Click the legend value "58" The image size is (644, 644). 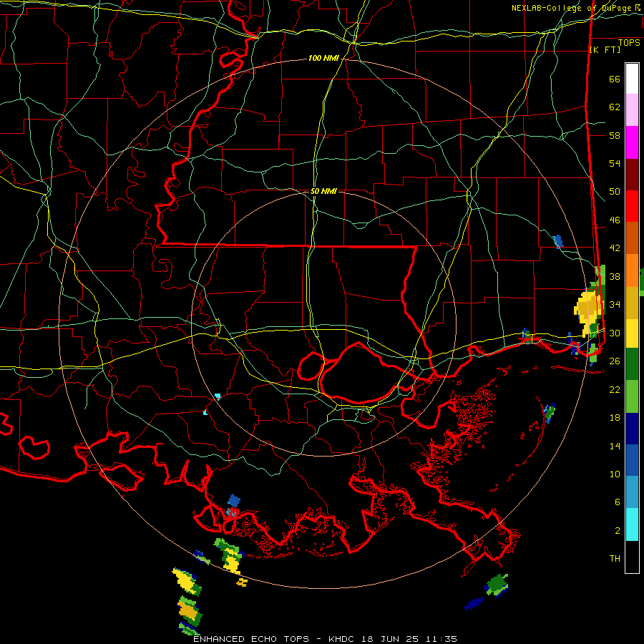[615, 135]
